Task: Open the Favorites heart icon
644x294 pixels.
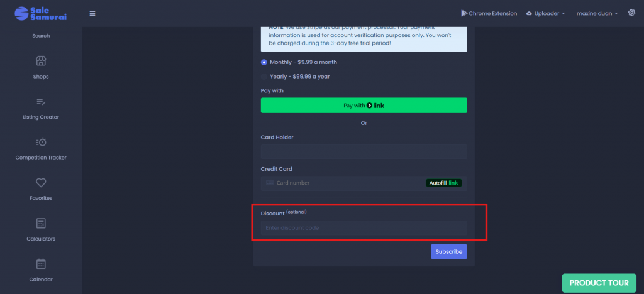Action: 41,183
